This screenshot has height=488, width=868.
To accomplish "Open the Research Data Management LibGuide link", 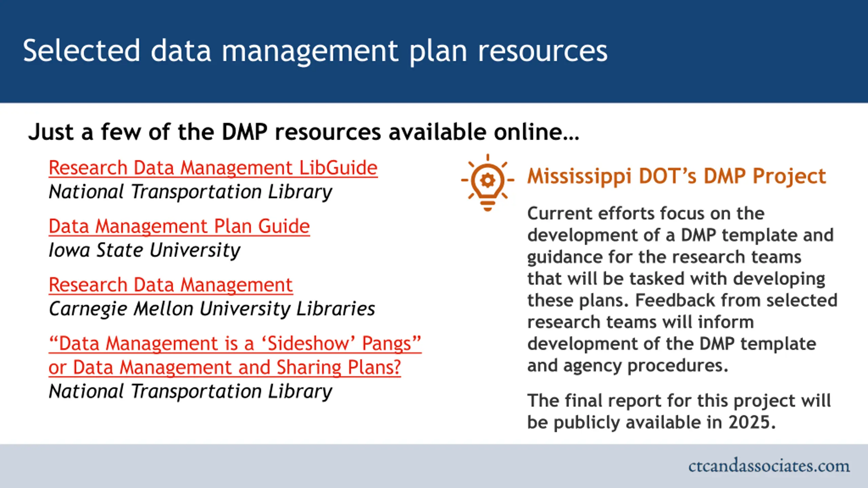I will (x=213, y=168).
